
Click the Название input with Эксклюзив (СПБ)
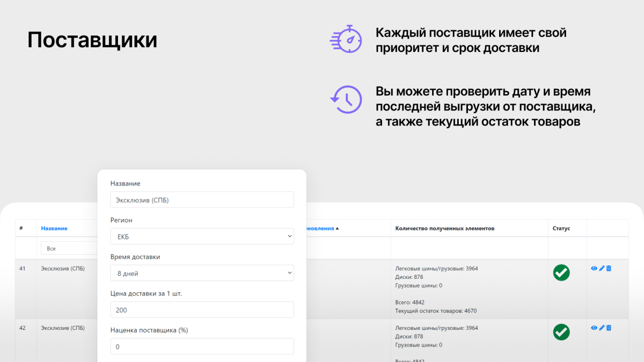202,200
